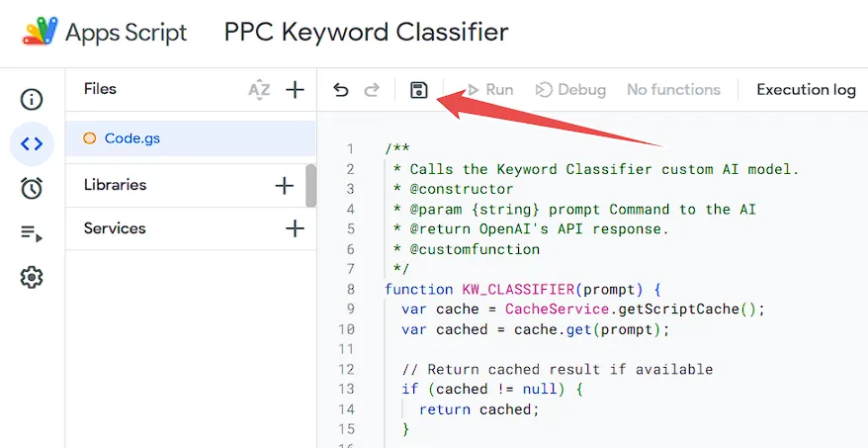Sort files alphabetically with AZ icon

pos(259,90)
